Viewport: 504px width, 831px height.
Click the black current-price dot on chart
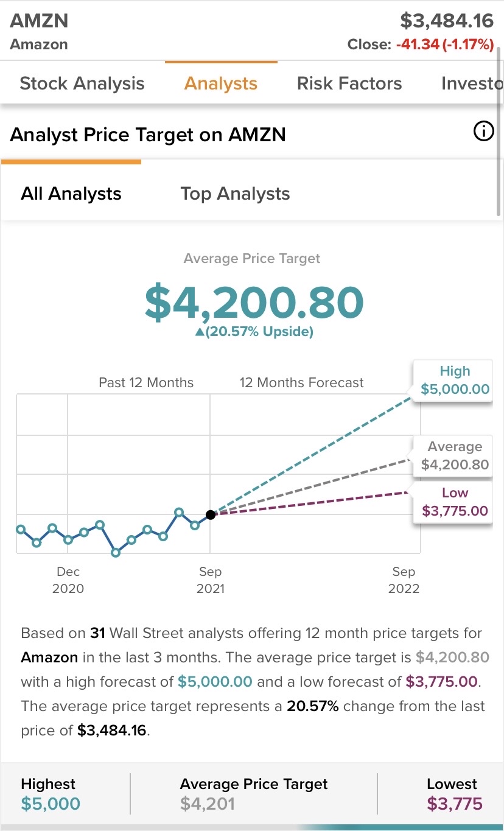coord(210,514)
